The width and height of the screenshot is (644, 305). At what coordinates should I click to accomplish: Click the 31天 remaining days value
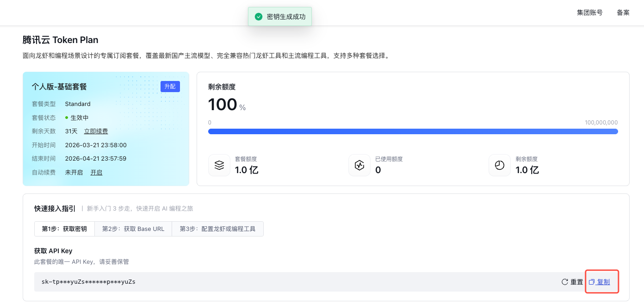71,131
